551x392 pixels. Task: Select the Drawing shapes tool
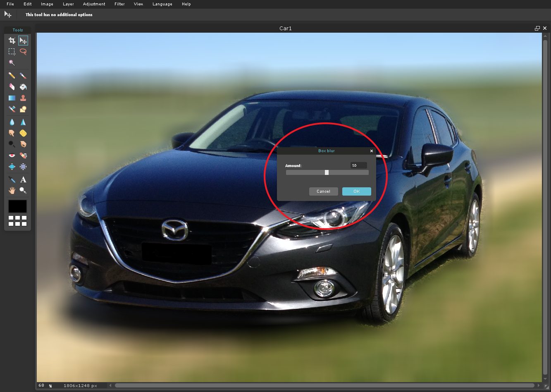(23, 109)
